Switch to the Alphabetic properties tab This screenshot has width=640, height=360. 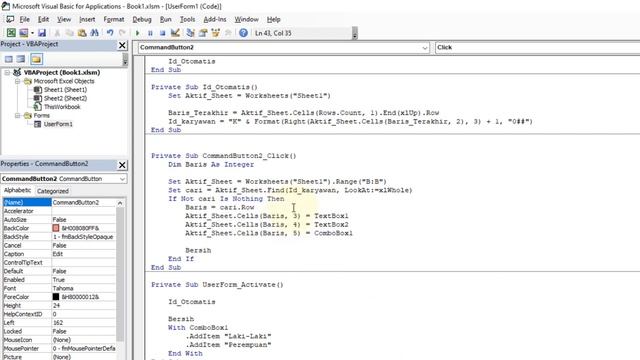tap(17, 191)
